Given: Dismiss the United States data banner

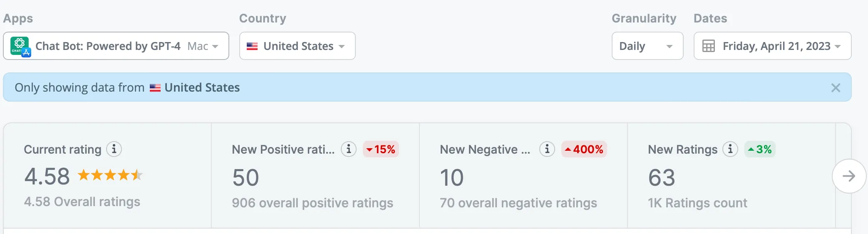Looking at the screenshot, I should [x=836, y=88].
